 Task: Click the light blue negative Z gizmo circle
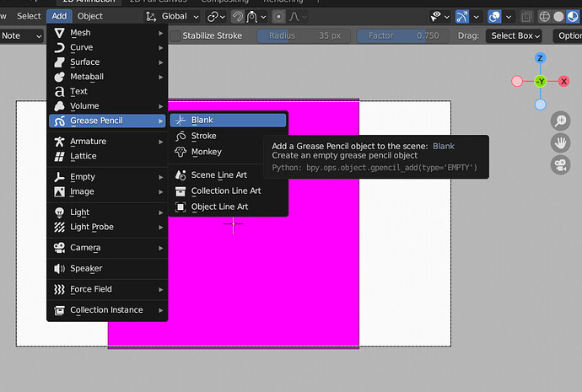pos(540,105)
